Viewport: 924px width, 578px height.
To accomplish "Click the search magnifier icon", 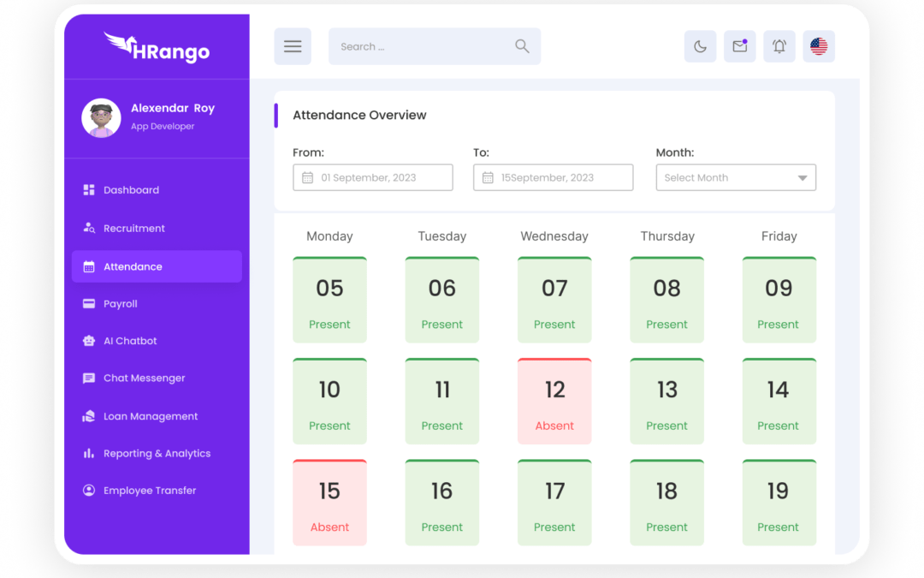I will (522, 46).
